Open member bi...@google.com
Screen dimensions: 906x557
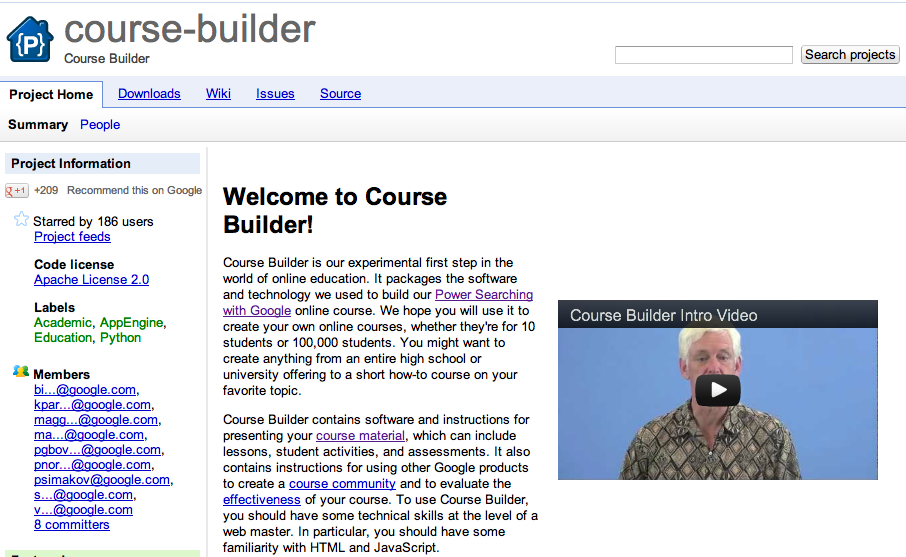85,390
